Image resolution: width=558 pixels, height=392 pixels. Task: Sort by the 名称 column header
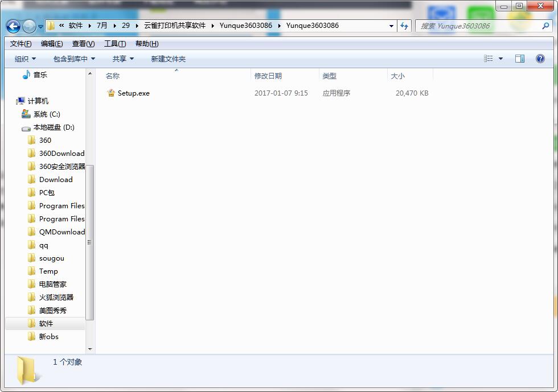point(113,76)
